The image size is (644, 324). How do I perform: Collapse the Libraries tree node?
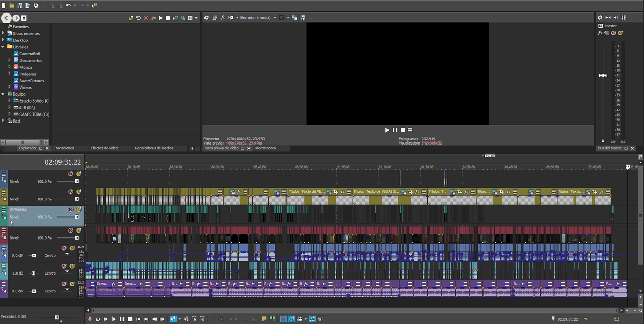[x=3, y=47]
